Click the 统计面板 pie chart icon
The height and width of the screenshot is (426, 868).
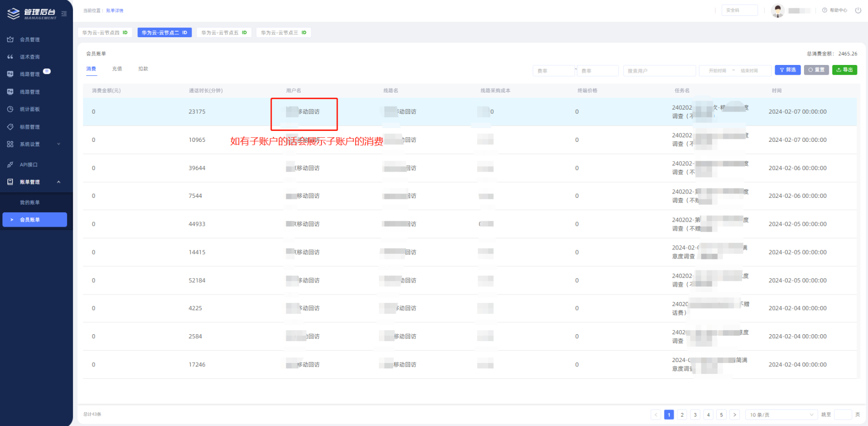(10, 109)
